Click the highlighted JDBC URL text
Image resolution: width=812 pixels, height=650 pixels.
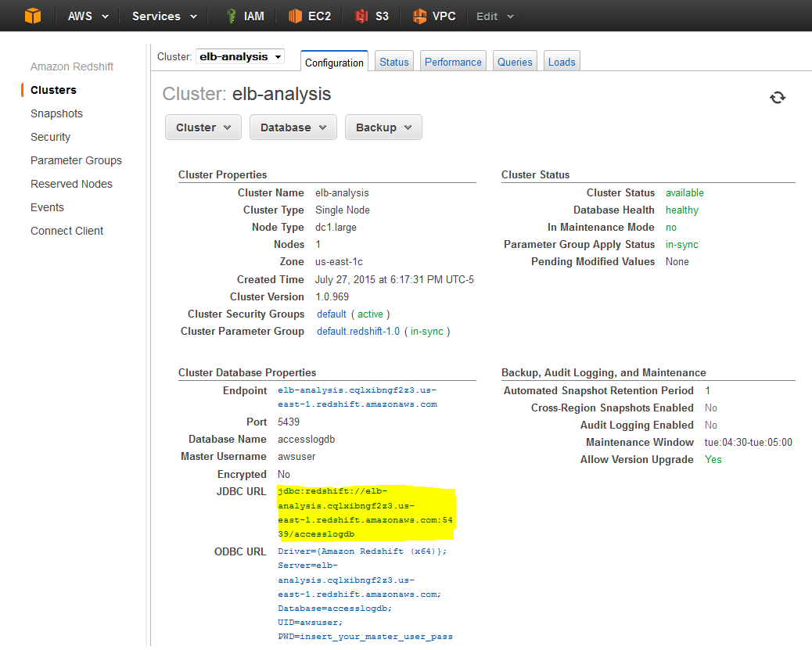(x=365, y=512)
